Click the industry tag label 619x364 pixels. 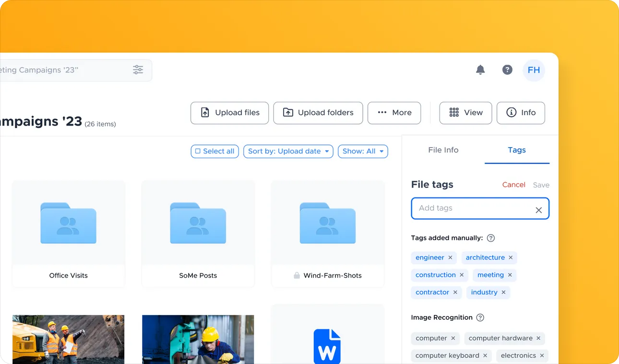point(484,292)
